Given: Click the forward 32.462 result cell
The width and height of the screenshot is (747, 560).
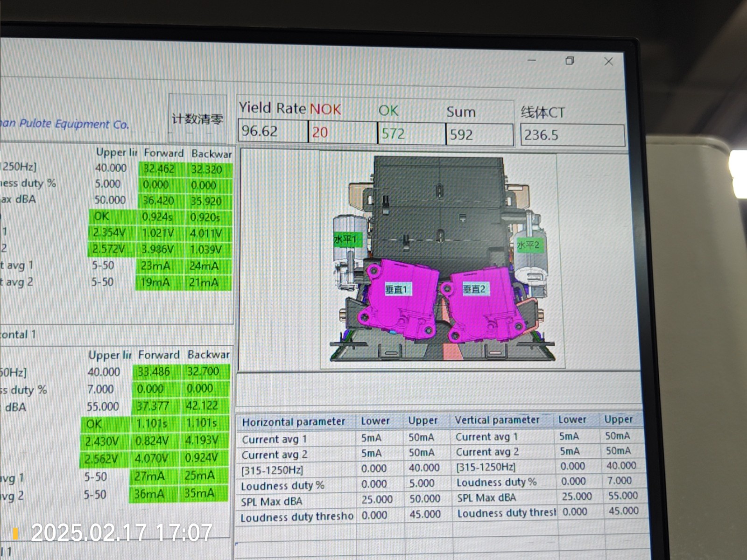Looking at the screenshot, I should click(159, 169).
